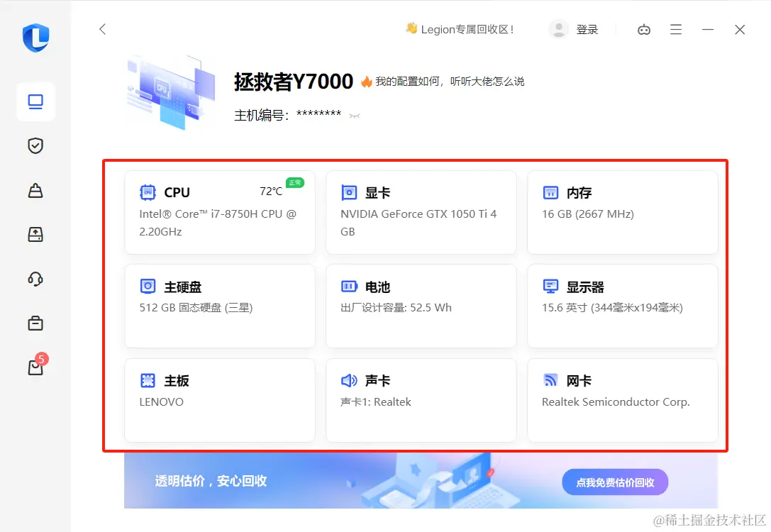Minimize the window
Screen dimensions: 771x532
(x=708, y=30)
